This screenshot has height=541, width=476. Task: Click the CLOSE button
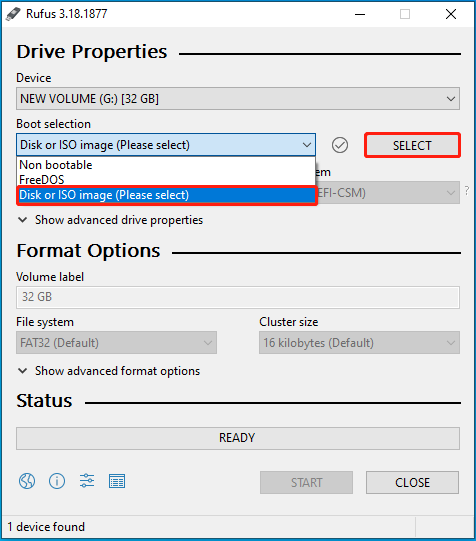(x=413, y=482)
